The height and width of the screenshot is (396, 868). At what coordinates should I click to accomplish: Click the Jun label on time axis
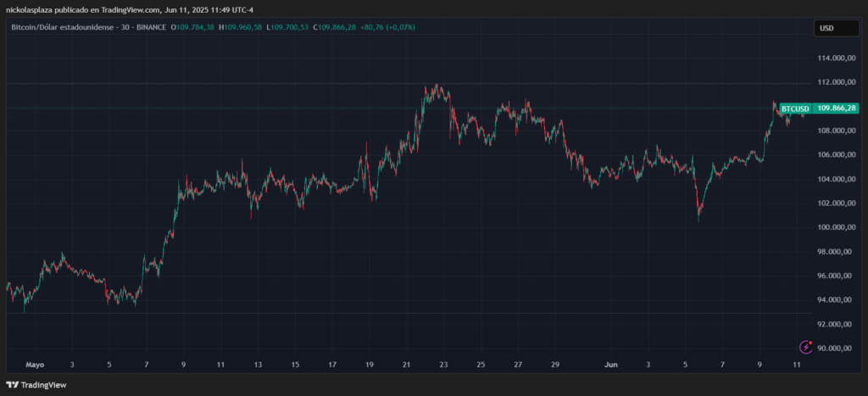tap(610, 365)
